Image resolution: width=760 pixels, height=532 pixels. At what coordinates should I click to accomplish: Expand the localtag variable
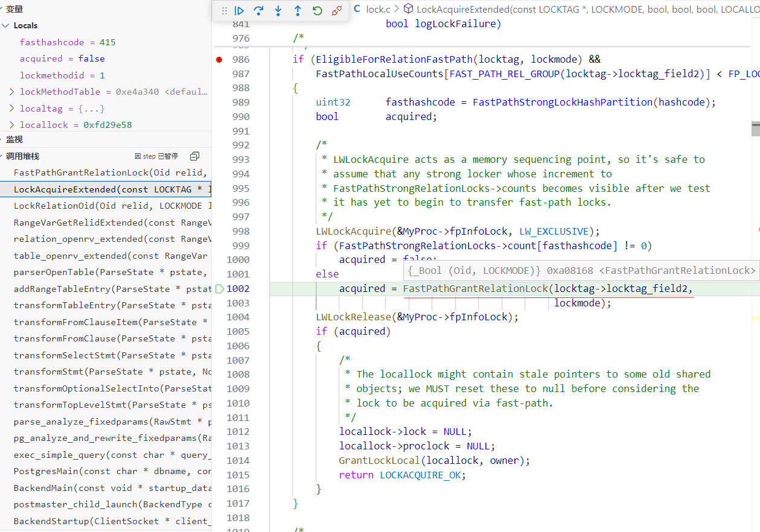(12, 109)
